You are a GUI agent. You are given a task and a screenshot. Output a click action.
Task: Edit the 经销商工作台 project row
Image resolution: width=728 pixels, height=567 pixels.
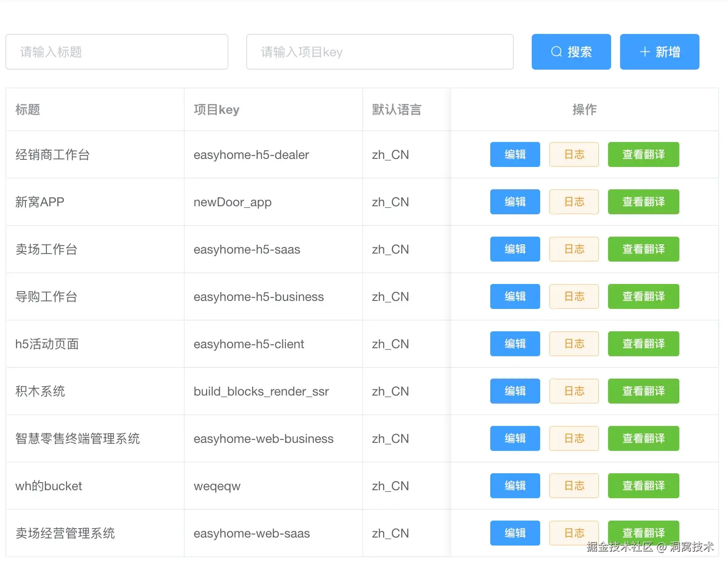pyautogui.click(x=515, y=154)
